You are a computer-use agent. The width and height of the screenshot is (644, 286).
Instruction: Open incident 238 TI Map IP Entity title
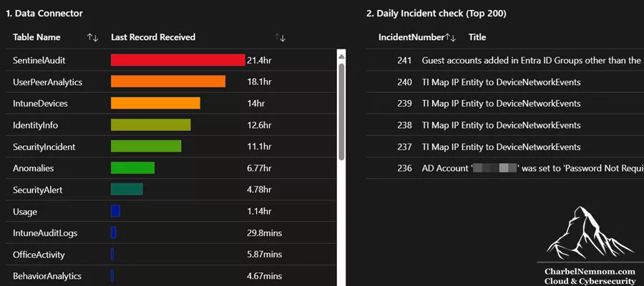[x=501, y=125]
